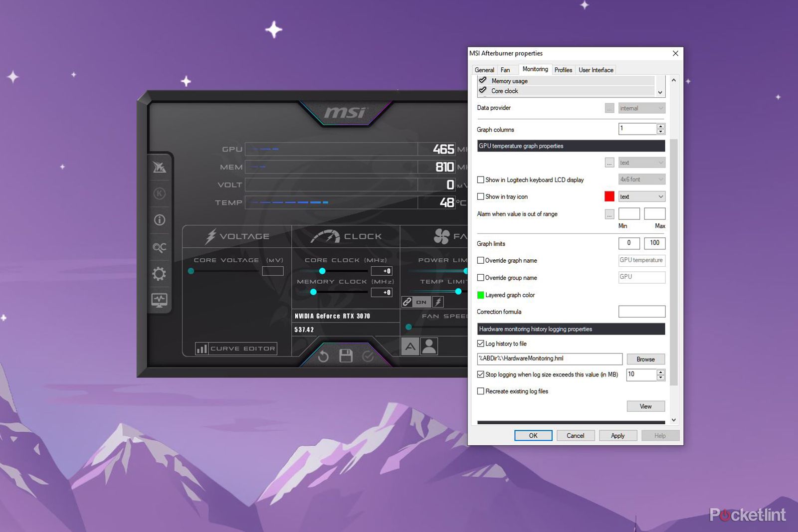Click the Memory Clock slider handle

pos(313,292)
